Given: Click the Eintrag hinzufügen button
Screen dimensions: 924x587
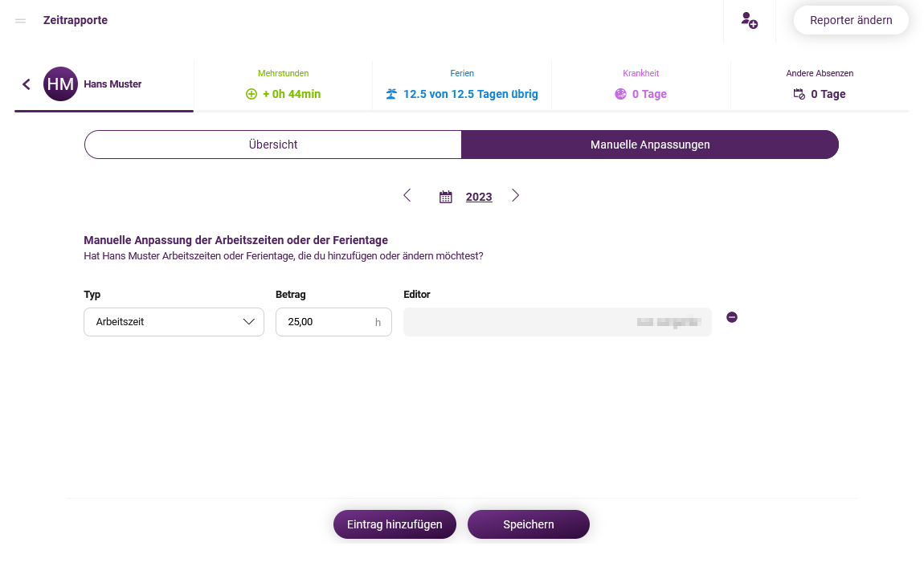Looking at the screenshot, I should (395, 524).
